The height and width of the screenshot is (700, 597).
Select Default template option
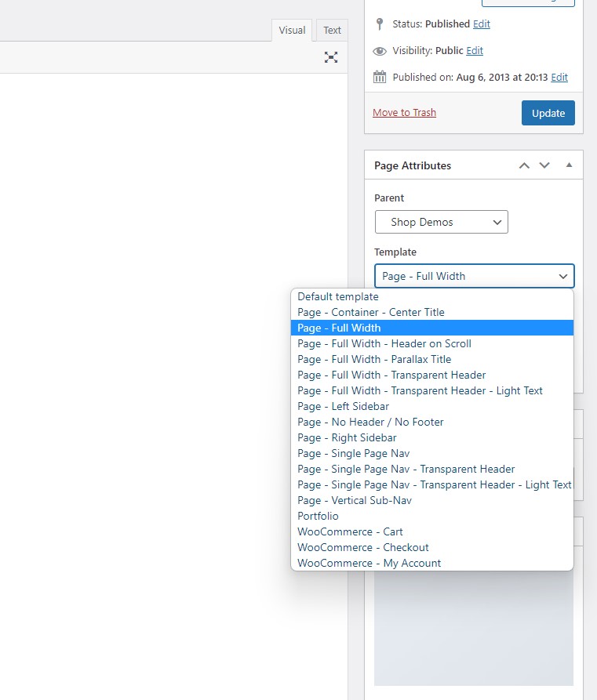[432, 296]
